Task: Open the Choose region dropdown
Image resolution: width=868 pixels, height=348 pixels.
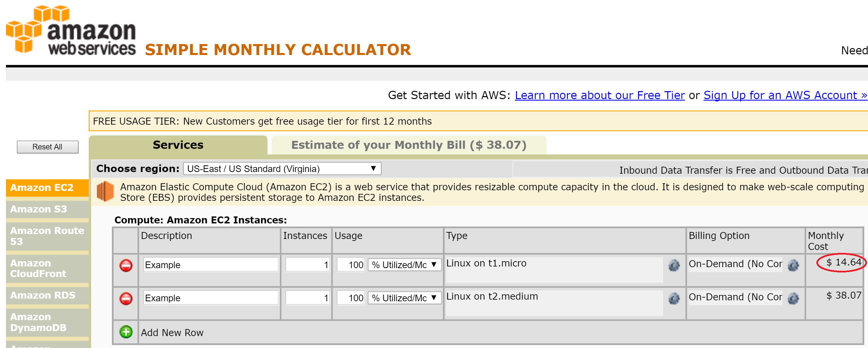Action: pos(282,169)
